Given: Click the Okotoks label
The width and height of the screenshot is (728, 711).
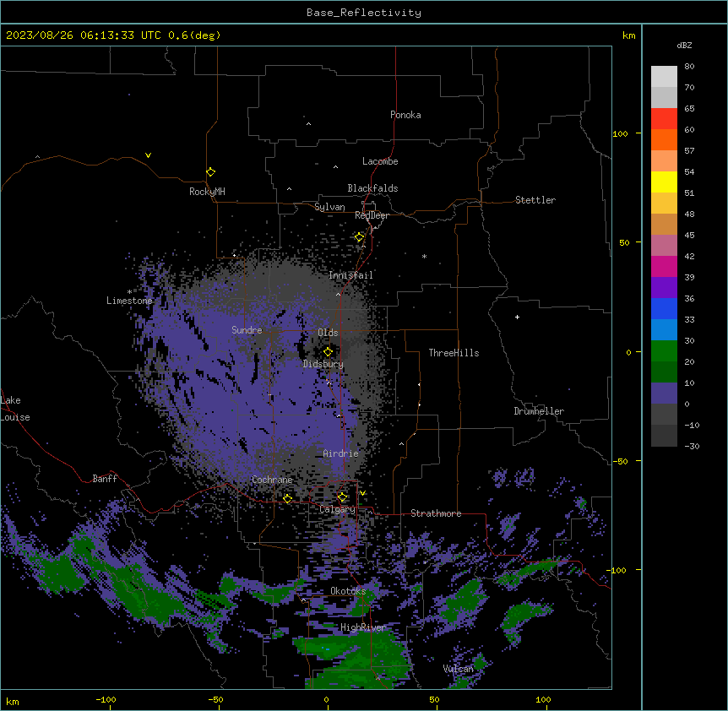Looking at the screenshot, I should (348, 591).
